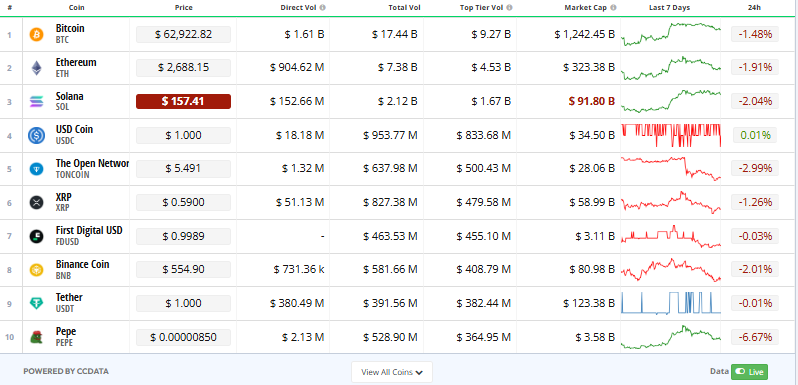Expand the View All Coins dropdown
The image size is (798, 385).
tap(392, 372)
